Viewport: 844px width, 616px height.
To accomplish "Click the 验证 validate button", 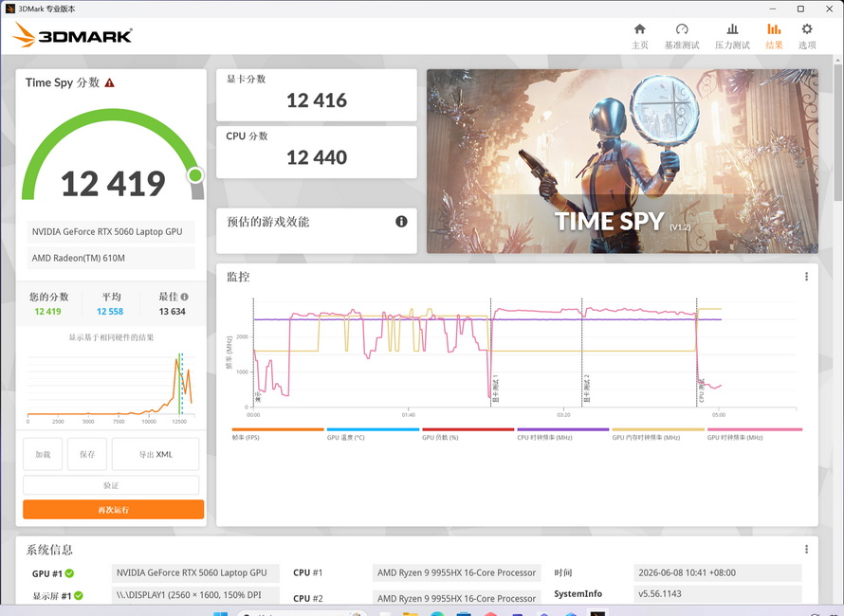I will click(x=111, y=485).
